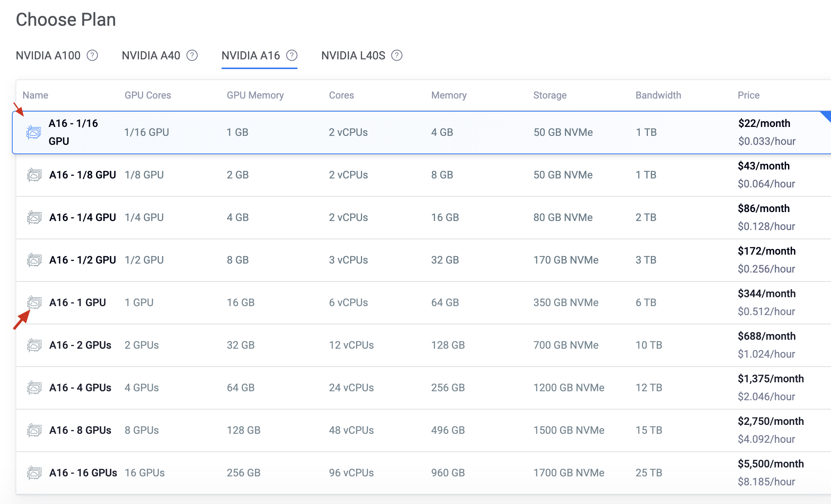Click the GPU icon in A16 - 1/16 GPU row
This screenshot has width=831, height=504.
[34, 133]
